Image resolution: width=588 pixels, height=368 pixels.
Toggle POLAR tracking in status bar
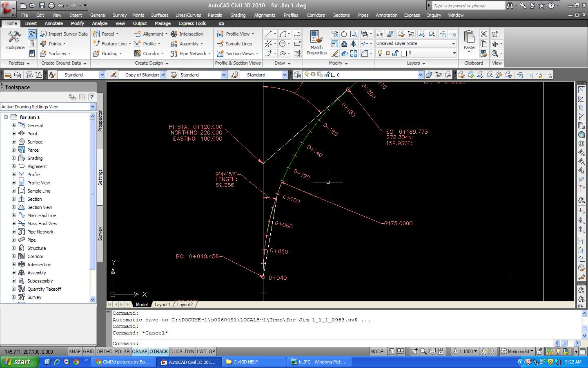point(122,351)
